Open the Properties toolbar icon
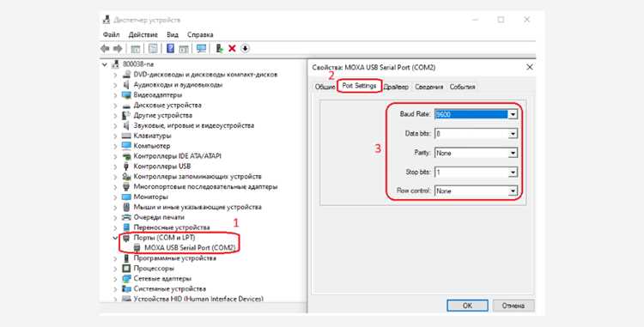This screenshot has height=327, width=644. (x=153, y=49)
